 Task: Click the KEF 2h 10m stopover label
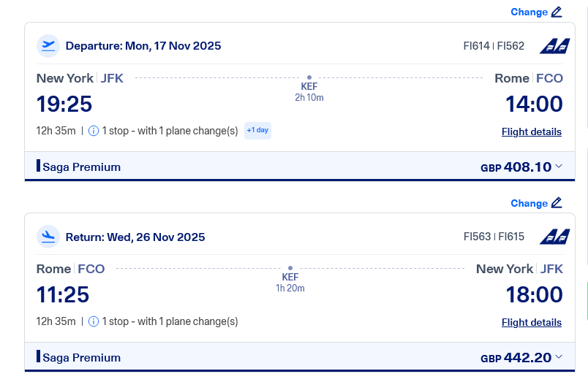309,91
